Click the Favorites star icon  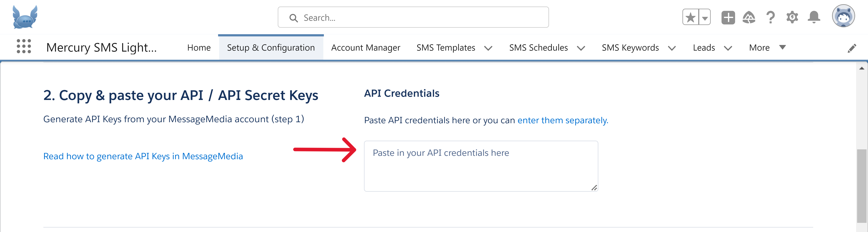coord(691,17)
